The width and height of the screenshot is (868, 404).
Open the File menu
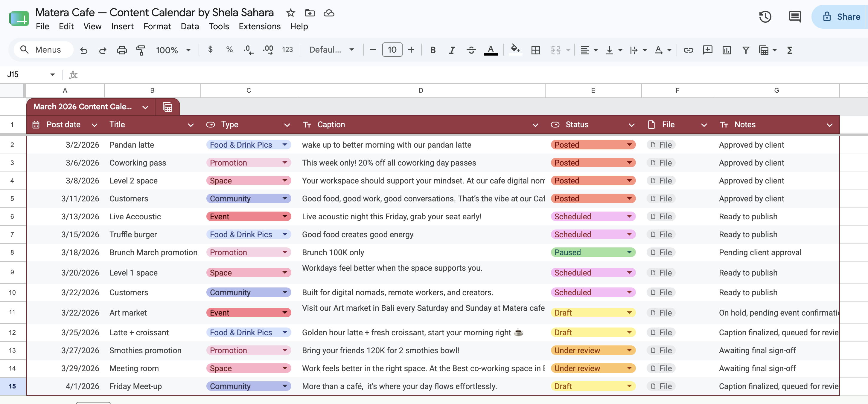[42, 26]
